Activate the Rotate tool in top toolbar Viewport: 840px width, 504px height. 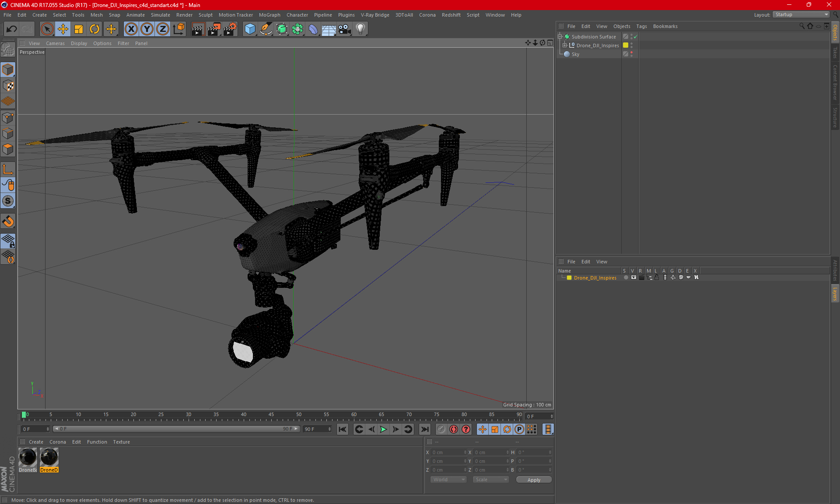(x=94, y=29)
